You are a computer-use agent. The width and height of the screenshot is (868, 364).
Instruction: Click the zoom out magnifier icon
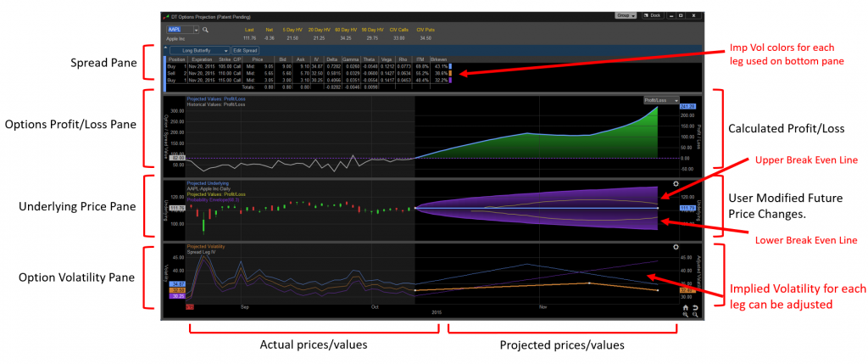tap(695, 315)
